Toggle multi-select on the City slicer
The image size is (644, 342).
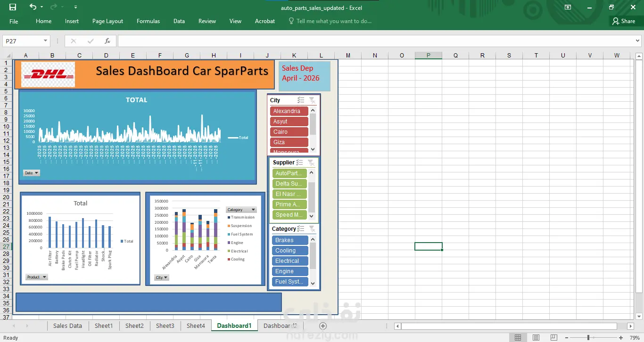click(x=301, y=100)
